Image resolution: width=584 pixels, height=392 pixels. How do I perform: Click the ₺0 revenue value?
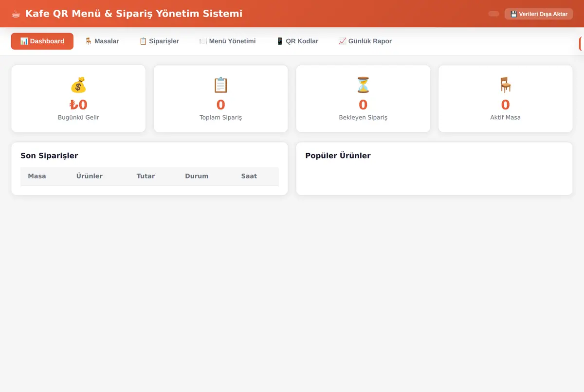click(78, 105)
